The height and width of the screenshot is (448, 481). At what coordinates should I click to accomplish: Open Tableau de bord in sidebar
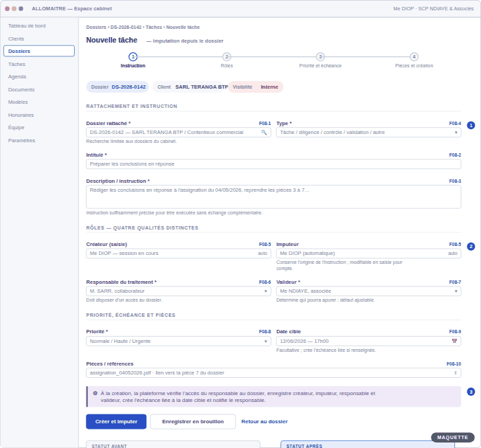27,26
